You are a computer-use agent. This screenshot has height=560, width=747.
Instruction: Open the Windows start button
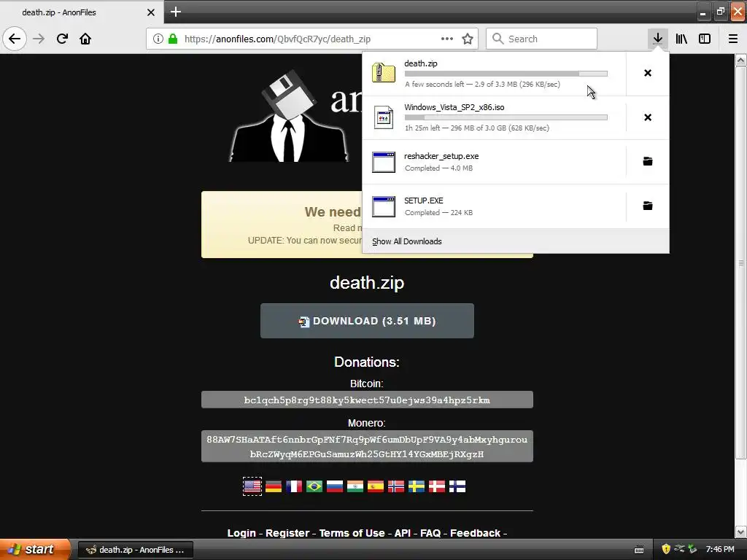(34, 550)
